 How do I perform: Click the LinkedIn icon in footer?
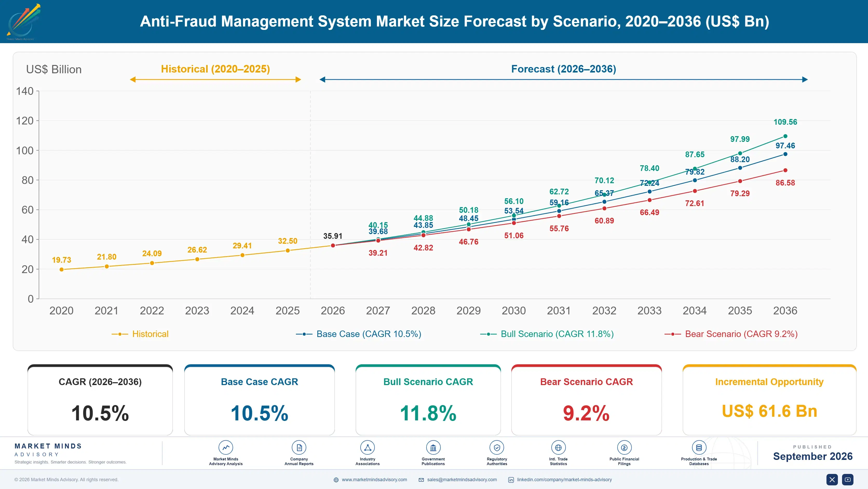click(511, 480)
